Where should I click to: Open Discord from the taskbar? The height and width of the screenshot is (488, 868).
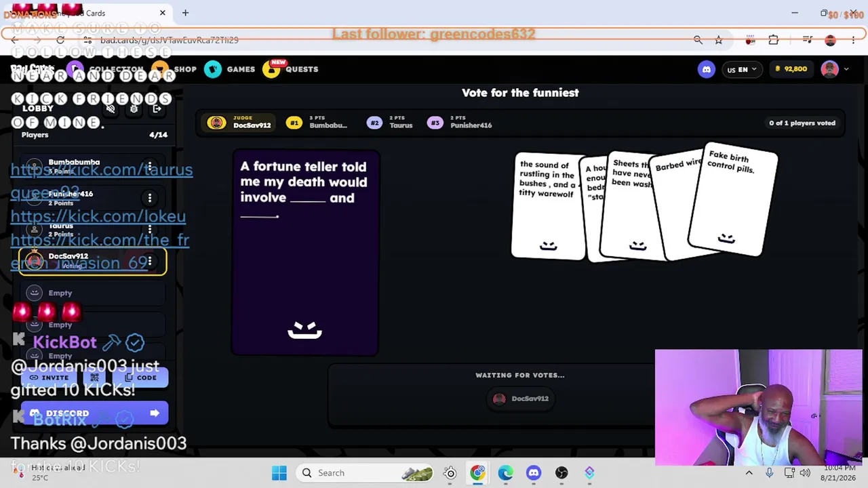(534, 472)
